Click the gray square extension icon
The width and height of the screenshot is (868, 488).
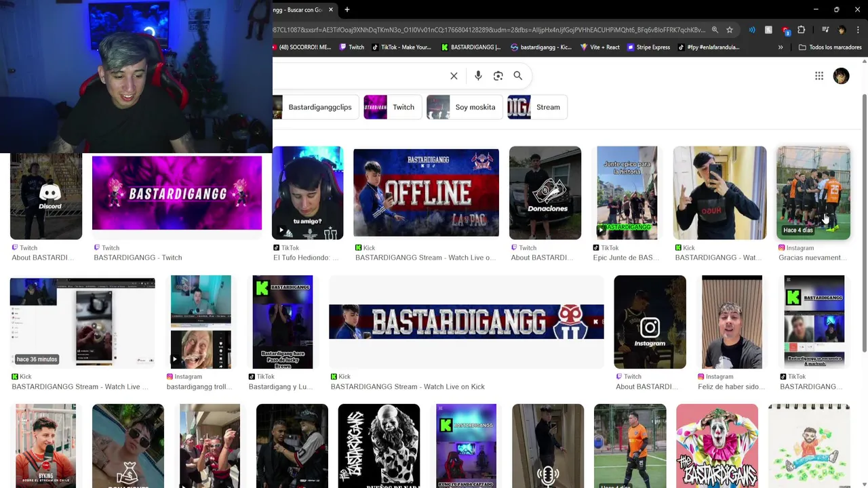[x=768, y=30]
